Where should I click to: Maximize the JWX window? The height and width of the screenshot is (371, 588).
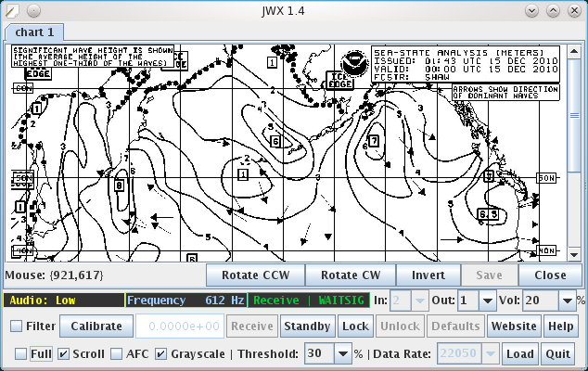[554, 10]
